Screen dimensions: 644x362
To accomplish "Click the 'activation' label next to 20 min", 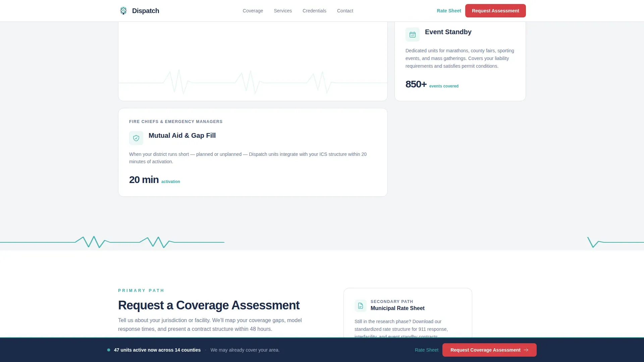I will 171,182.
